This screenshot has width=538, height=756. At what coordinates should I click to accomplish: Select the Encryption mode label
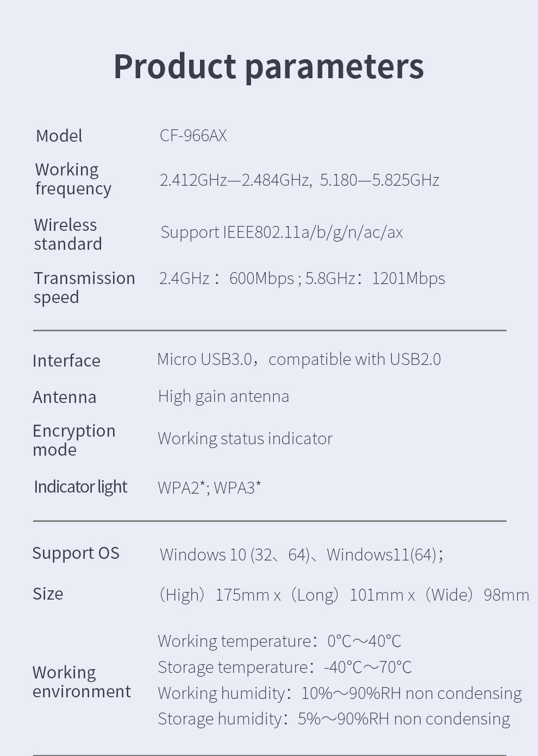[74, 440]
